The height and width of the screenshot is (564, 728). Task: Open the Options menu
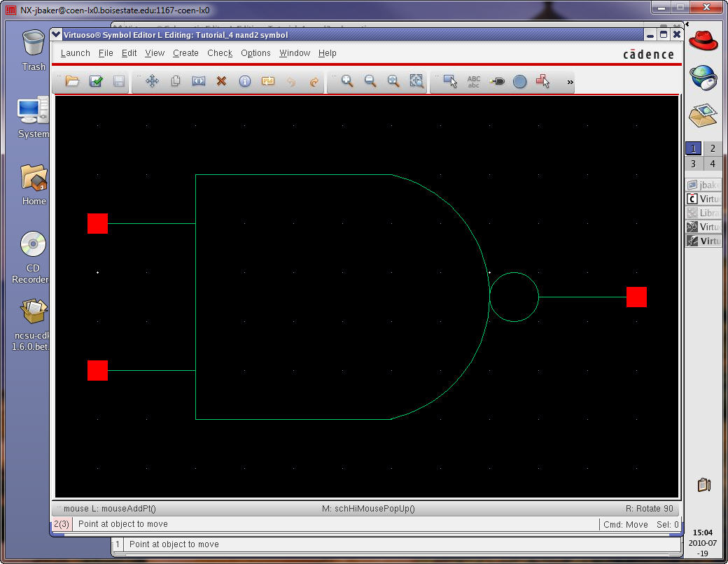pos(255,53)
